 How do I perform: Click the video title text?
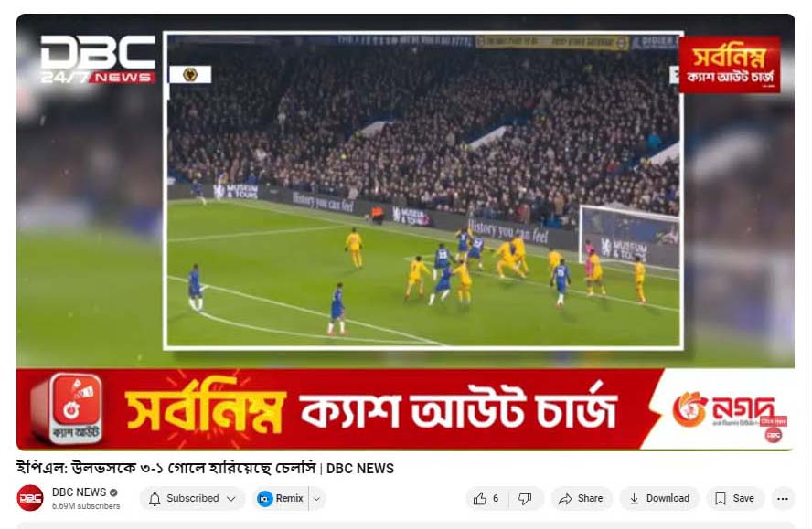205,468
